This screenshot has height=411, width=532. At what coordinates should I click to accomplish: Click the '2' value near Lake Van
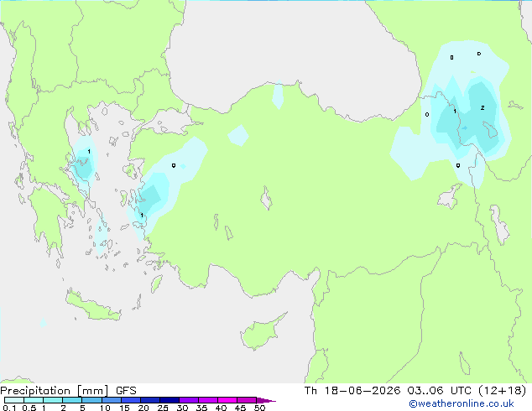point(482,108)
